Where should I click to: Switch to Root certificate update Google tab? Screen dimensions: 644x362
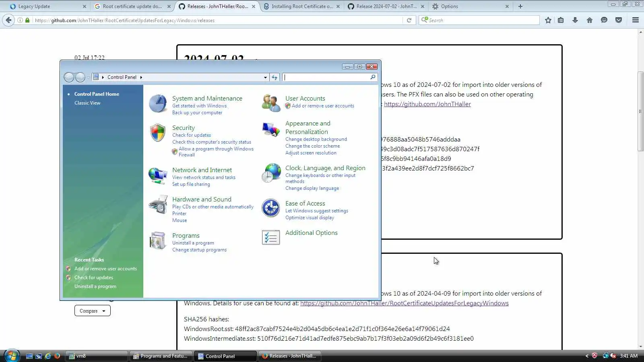click(132, 6)
